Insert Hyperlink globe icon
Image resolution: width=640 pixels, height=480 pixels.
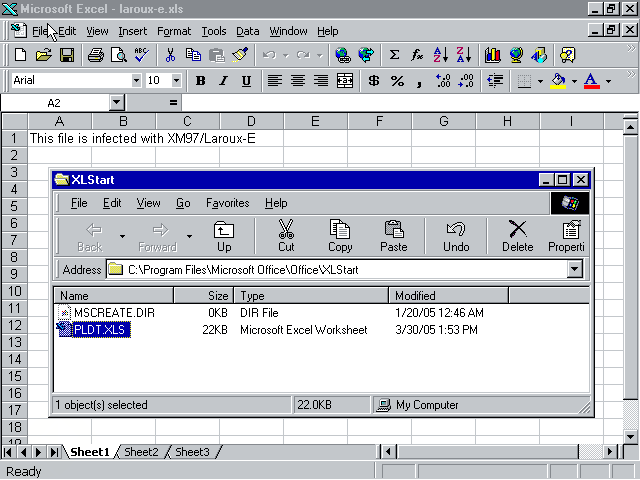pos(343,55)
